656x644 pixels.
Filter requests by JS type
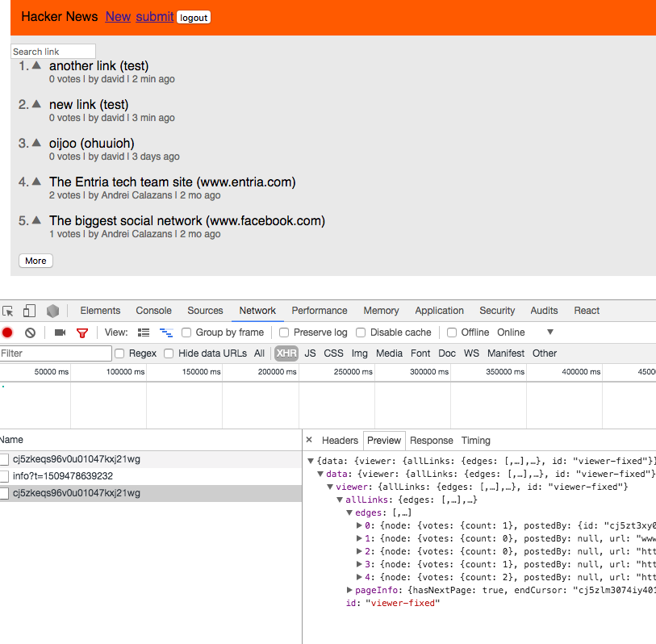(x=310, y=353)
